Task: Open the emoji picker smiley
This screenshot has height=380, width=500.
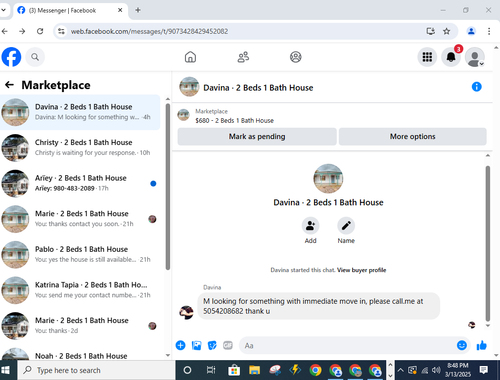Action: click(x=462, y=345)
